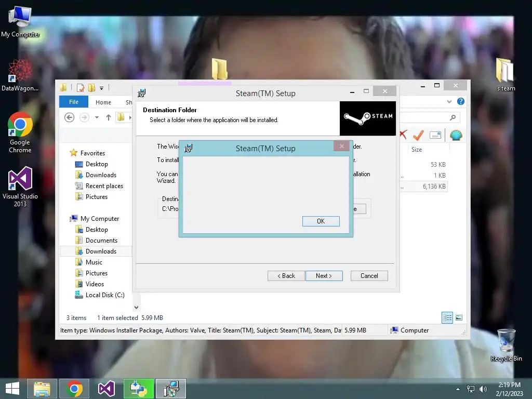
Task: Click the Windows Installer taskbar icon
Action: pyautogui.click(x=171, y=389)
